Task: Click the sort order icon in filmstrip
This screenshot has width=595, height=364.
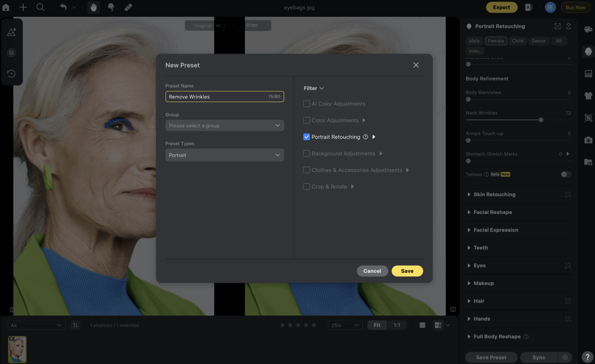Action: tap(75, 325)
